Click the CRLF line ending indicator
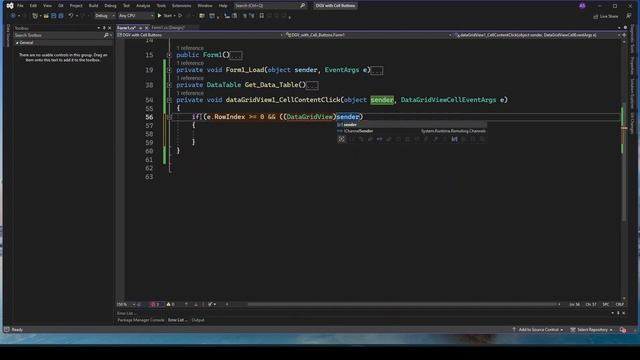This screenshot has height=360, width=640. [x=620, y=304]
